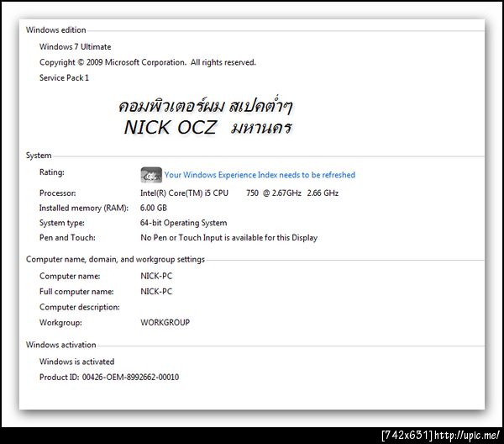Click the 'System' section heading
Screen dimensions: 504x444
[x=39, y=156]
